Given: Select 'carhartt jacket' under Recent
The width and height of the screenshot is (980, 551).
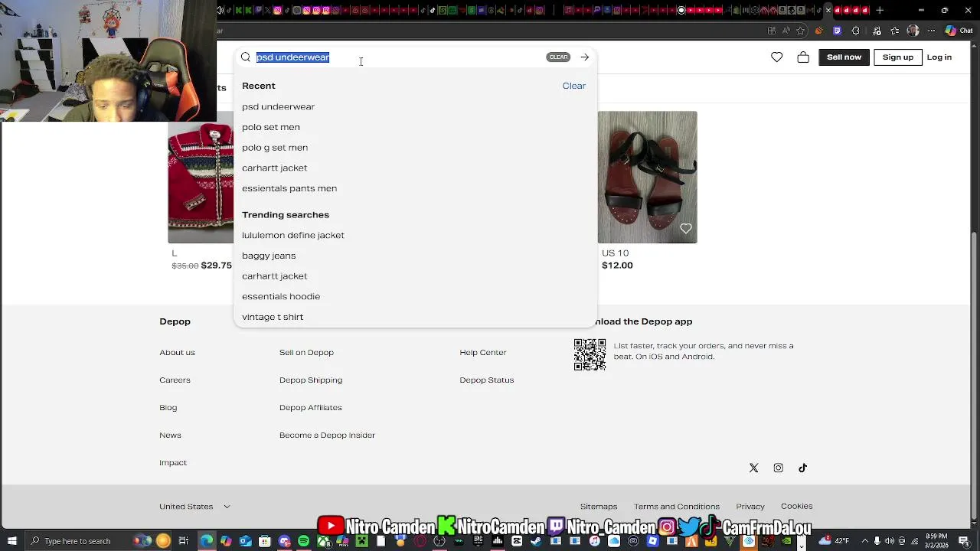Looking at the screenshot, I should (x=274, y=168).
